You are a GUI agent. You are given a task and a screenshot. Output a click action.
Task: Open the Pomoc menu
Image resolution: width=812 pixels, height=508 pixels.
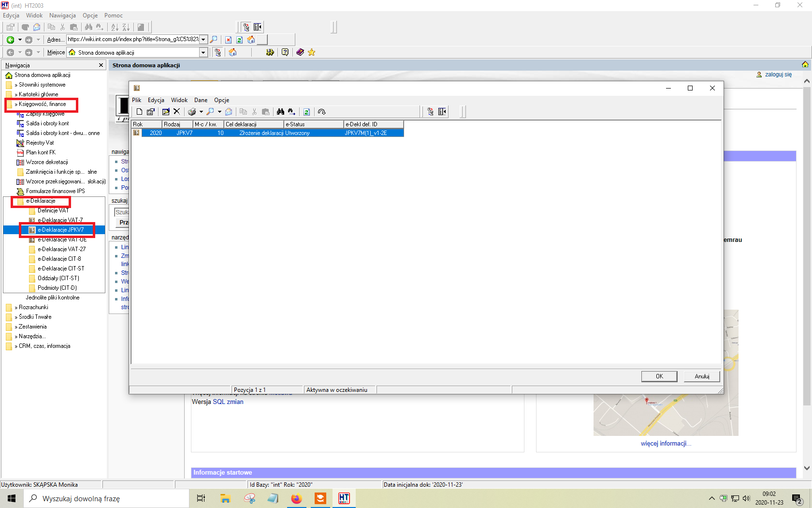(x=114, y=15)
